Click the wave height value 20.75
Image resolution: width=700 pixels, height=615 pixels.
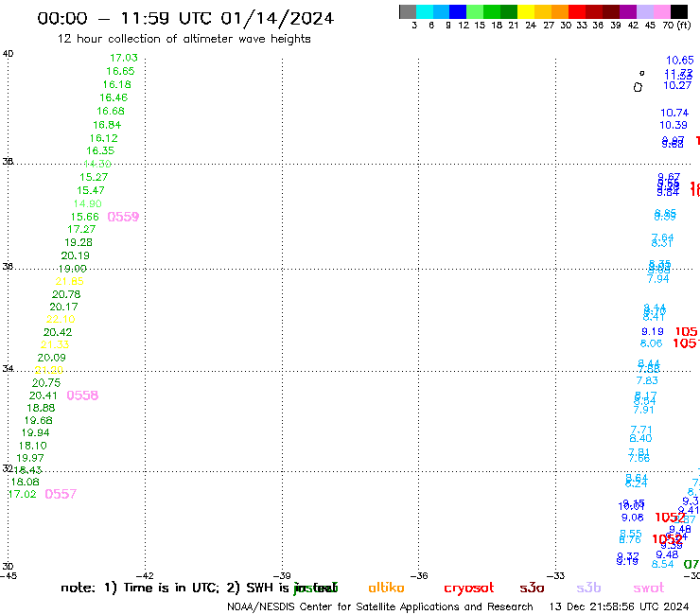point(46,383)
